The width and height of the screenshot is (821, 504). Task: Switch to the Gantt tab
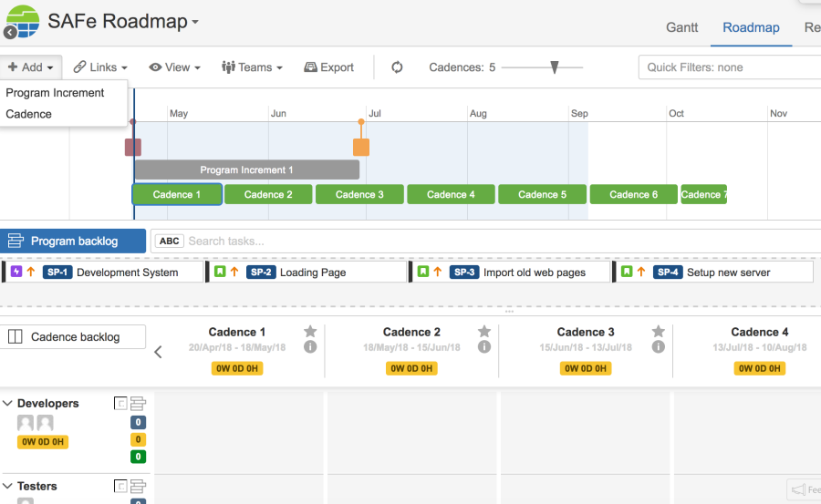[681, 27]
